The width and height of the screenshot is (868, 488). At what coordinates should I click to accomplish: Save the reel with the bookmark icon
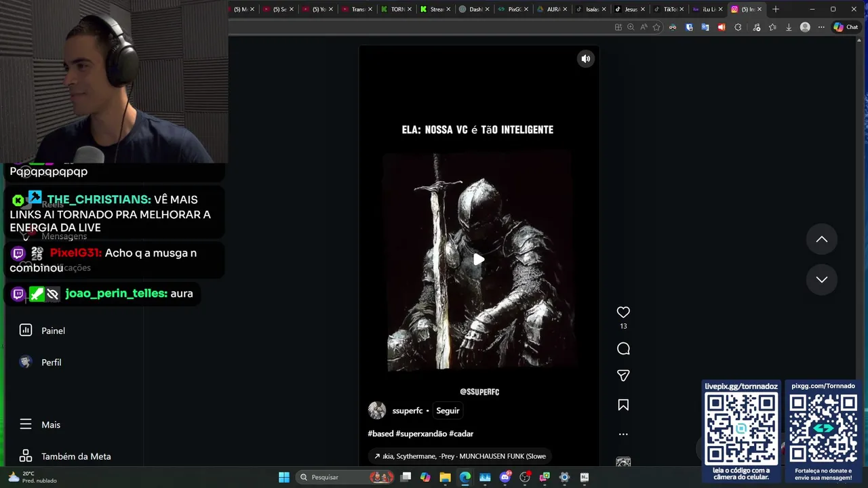tap(623, 405)
